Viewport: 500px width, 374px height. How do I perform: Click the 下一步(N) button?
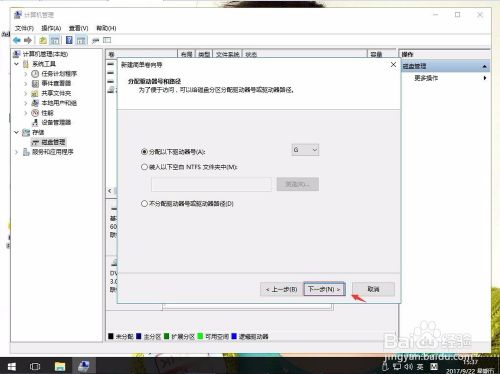(x=324, y=289)
